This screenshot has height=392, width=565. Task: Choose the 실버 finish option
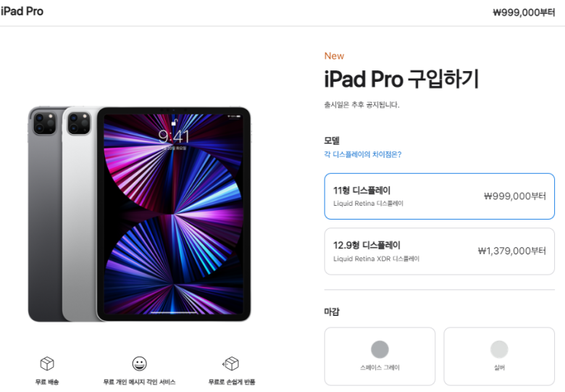coord(499,356)
